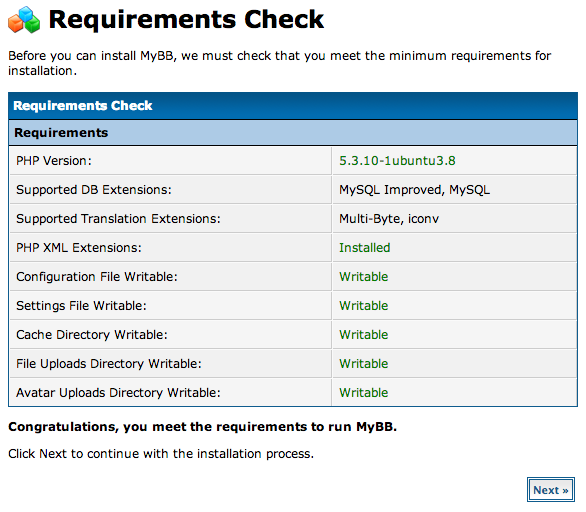Click the 'Requirements' subheader row
The image size is (586, 512).
(293, 133)
